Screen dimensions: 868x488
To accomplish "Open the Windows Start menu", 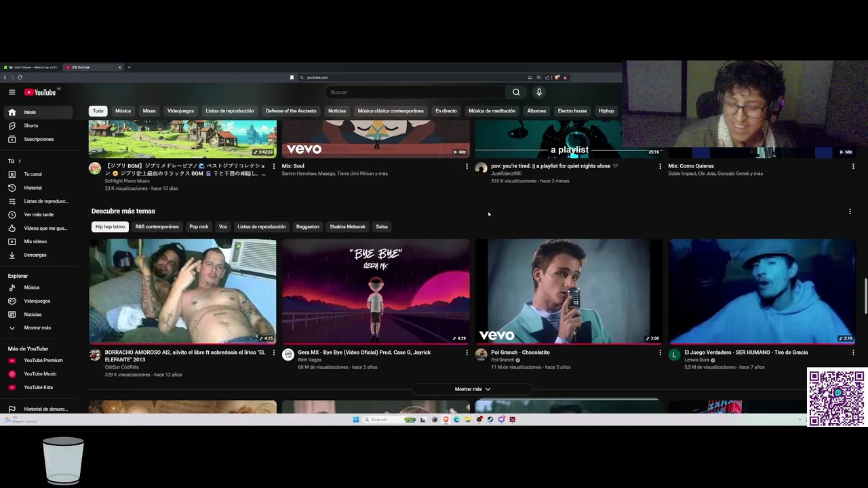I will 355,420.
